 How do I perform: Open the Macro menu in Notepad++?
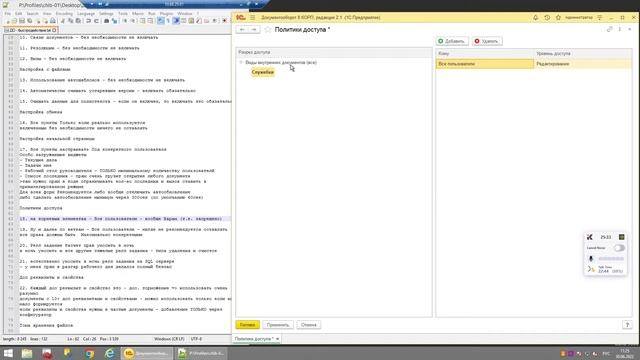pos(138,13)
